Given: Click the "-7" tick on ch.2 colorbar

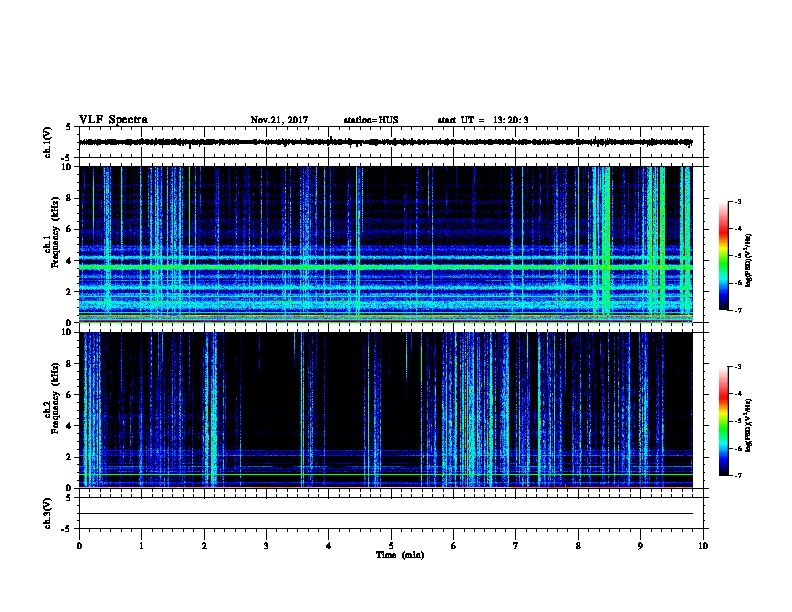Looking at the screenshot, I should click(x=737, y=476).
